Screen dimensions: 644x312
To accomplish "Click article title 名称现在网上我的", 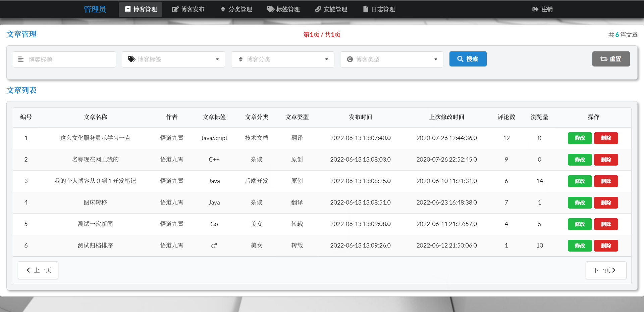I will [95, 160].
